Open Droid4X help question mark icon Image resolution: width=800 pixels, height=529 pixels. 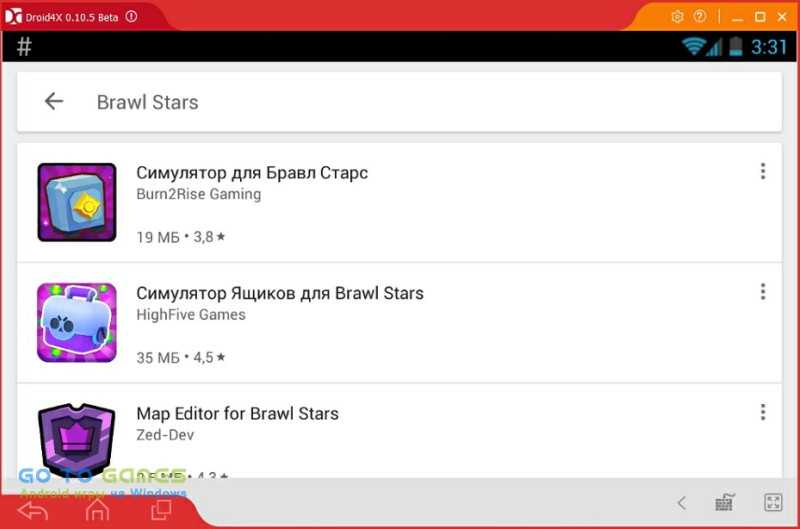click(700, 16)
